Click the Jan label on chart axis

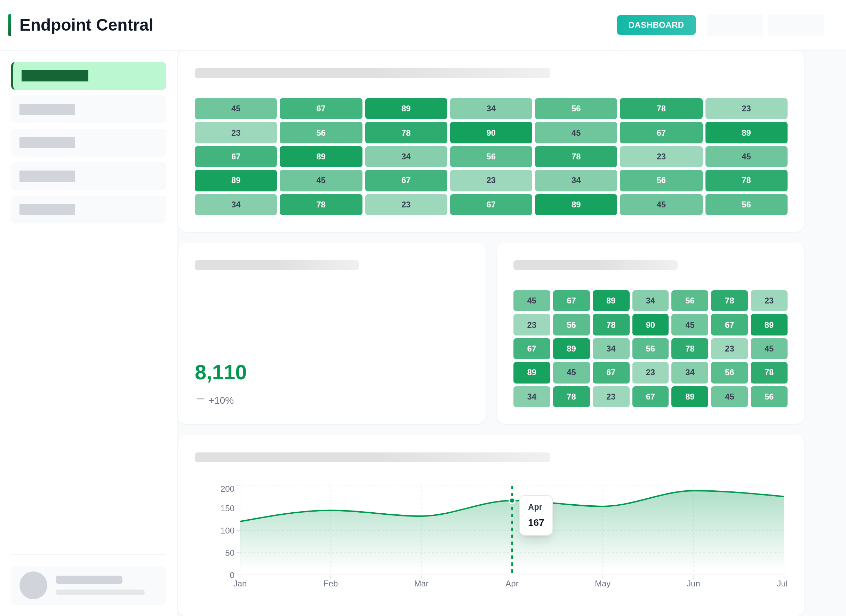pyautogui.click(x=240, y=584)
